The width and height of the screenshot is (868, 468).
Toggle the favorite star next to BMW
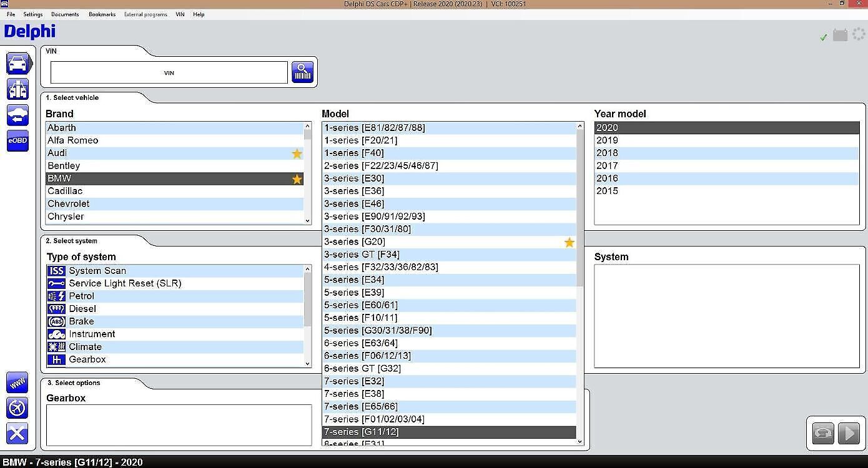(297, 178)
